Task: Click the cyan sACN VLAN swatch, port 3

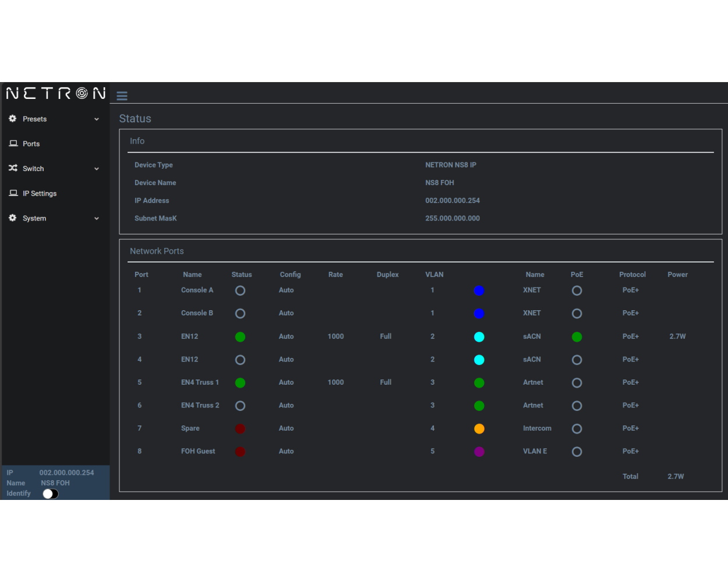Action: coord(479,336)
